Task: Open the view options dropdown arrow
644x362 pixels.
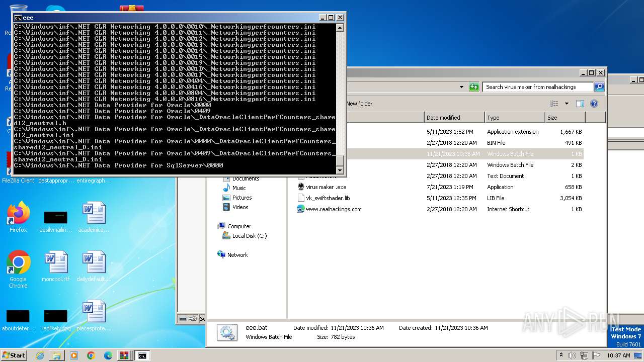Action: tap(567, 104)
